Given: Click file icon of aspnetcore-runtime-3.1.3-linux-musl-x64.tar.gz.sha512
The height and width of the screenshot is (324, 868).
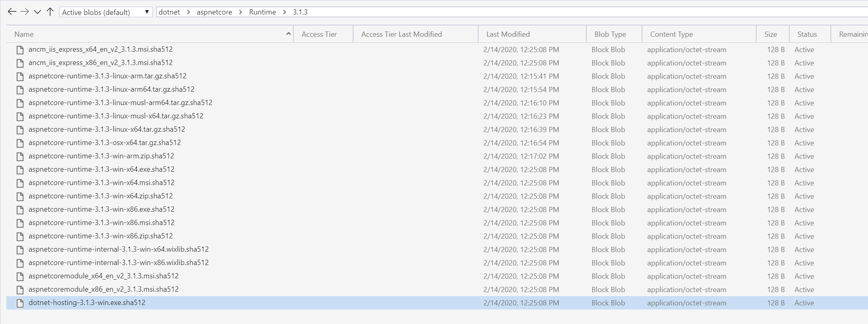Looking at the screenshot, I should [20, 116].
